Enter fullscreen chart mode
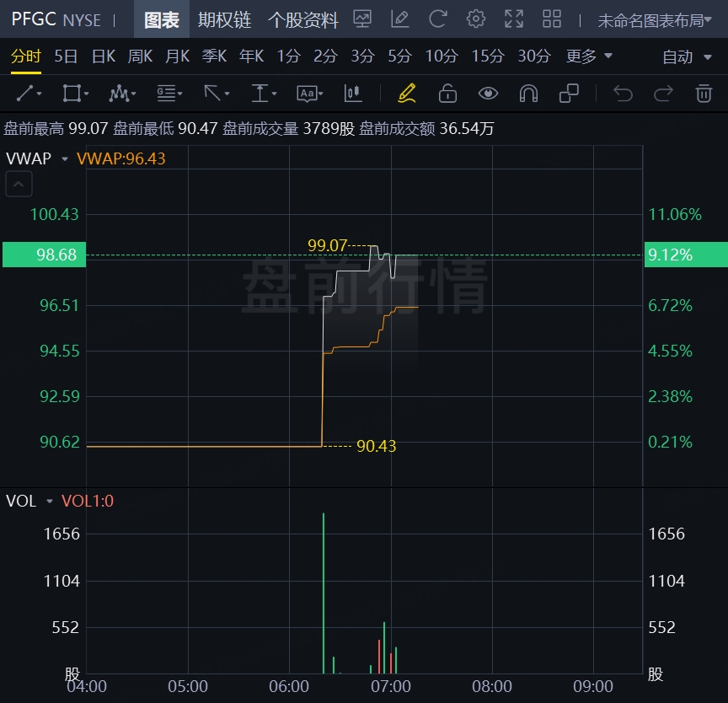 point(513,19)
